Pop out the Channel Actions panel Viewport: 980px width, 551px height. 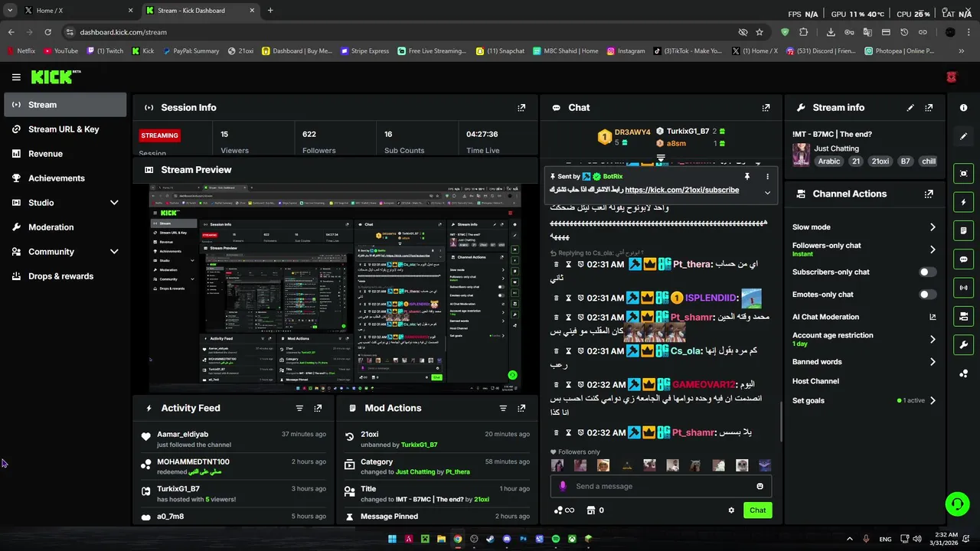click(929, 194)
